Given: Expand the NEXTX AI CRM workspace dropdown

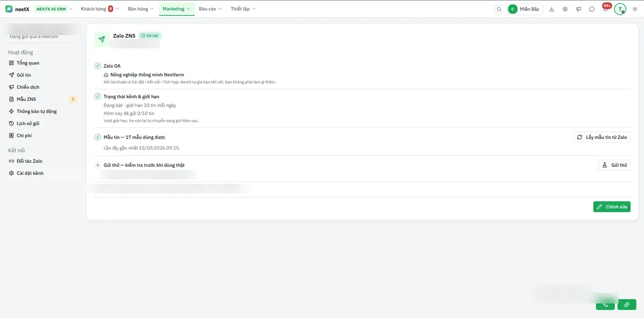Looking at the screenshot, I should 54,9.
